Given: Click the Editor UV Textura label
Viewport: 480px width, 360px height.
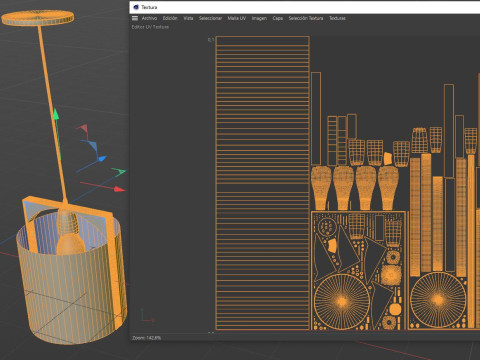Looking at the screenshot, I should [150, 27].
